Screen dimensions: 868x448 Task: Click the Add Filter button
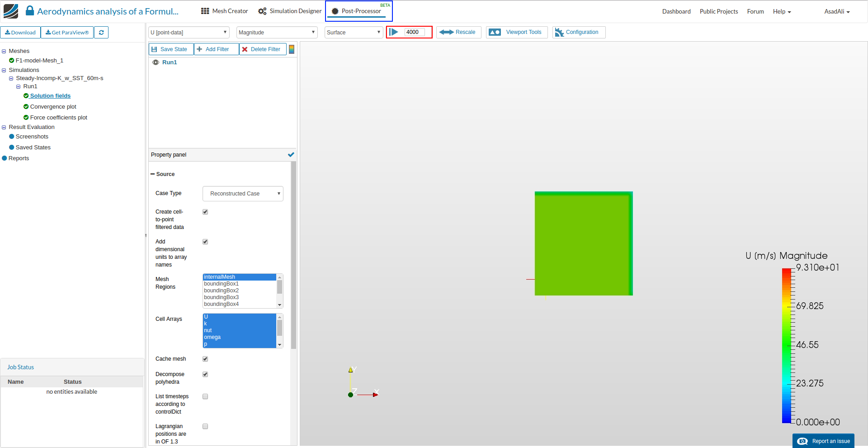pyautogui.click(x=217, y=49)
